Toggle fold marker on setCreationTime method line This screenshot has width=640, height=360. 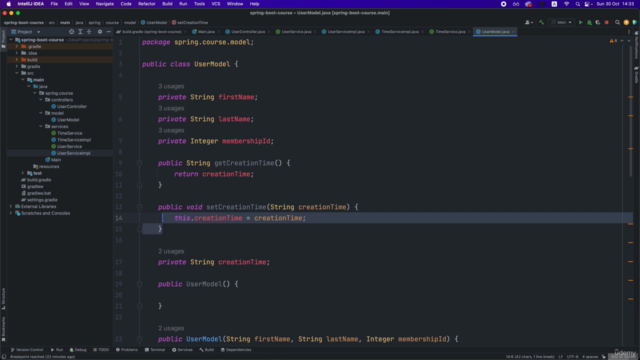coord(139,207)
